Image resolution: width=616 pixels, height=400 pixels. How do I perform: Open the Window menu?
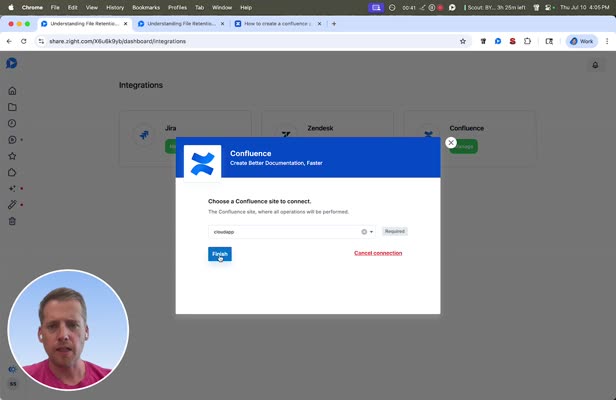tap(222, 7)
